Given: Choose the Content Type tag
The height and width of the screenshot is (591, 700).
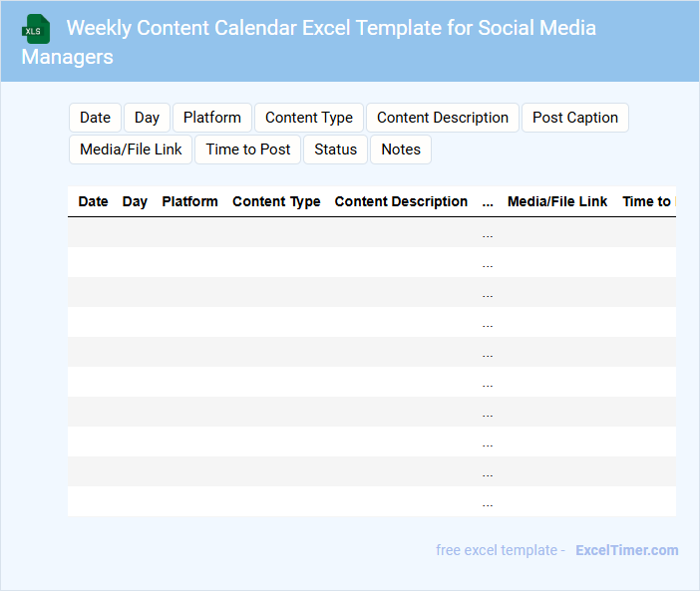Looking at the screenshot, I should pos(308,118).
